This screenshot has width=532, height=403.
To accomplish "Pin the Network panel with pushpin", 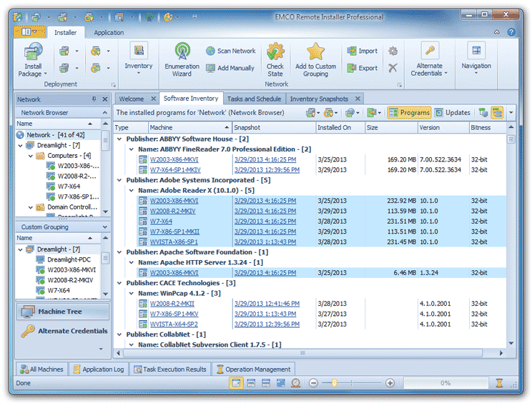I will pyautogui.click(x=94, y=99).
